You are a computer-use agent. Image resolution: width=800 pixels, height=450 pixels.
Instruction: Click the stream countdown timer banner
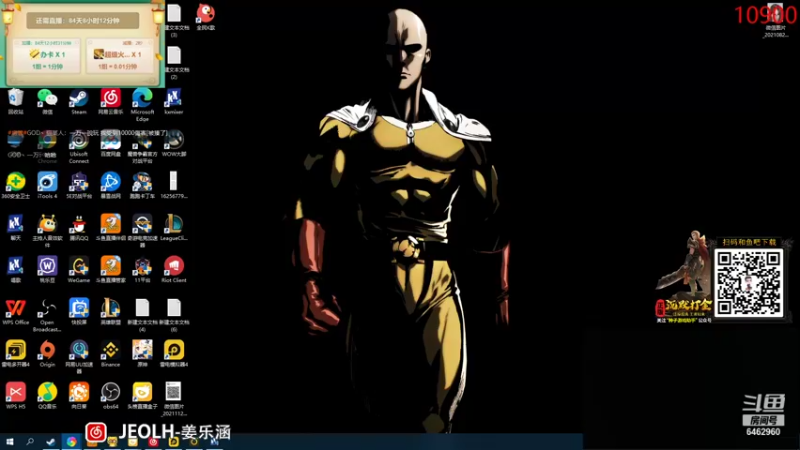[x=83, y=20]
